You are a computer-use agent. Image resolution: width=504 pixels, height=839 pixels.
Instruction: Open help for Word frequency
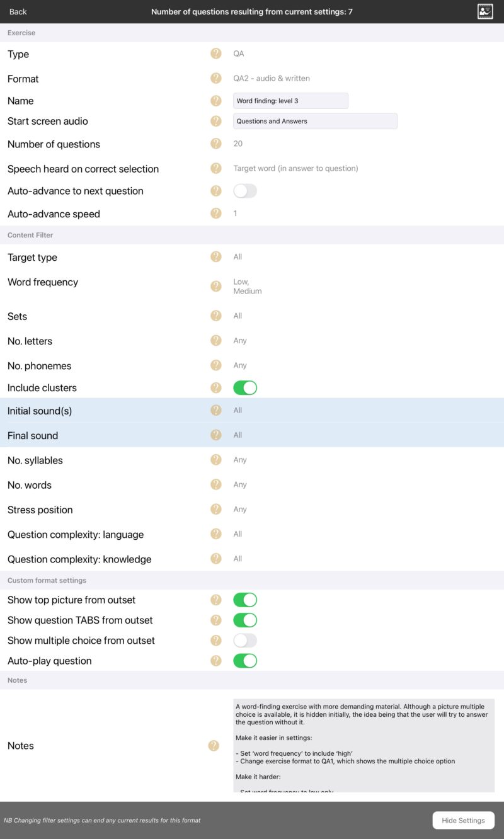pyautogui.click(x=215, y=286)
